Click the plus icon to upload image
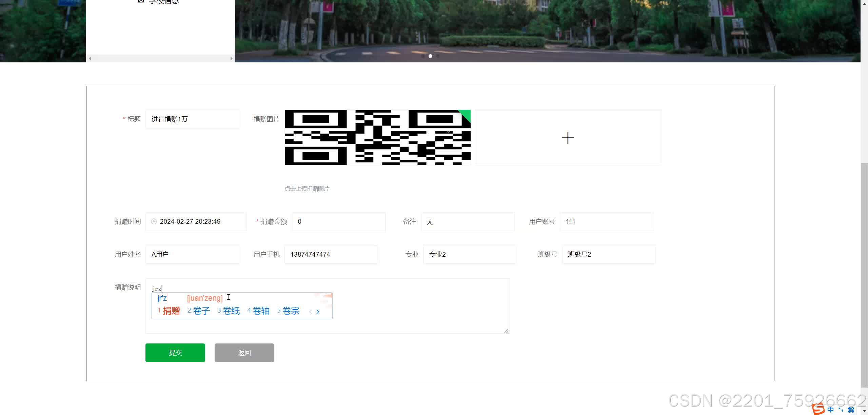This screenshot has width=868, height=415. point(568,138)
